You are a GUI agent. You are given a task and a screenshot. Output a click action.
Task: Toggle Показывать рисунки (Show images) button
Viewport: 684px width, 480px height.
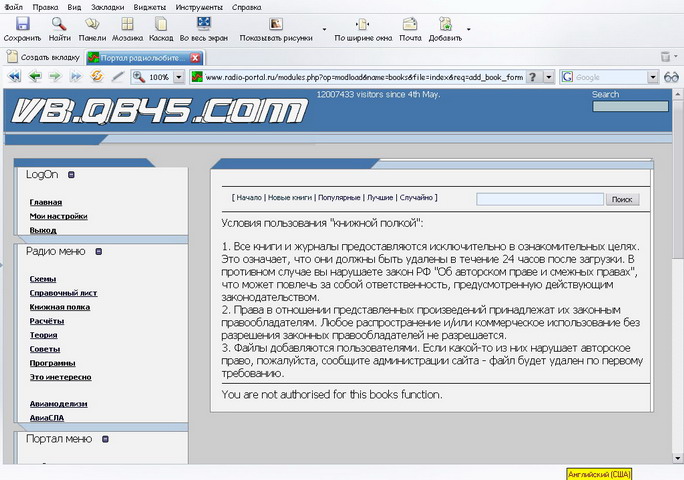click(275, 24)
